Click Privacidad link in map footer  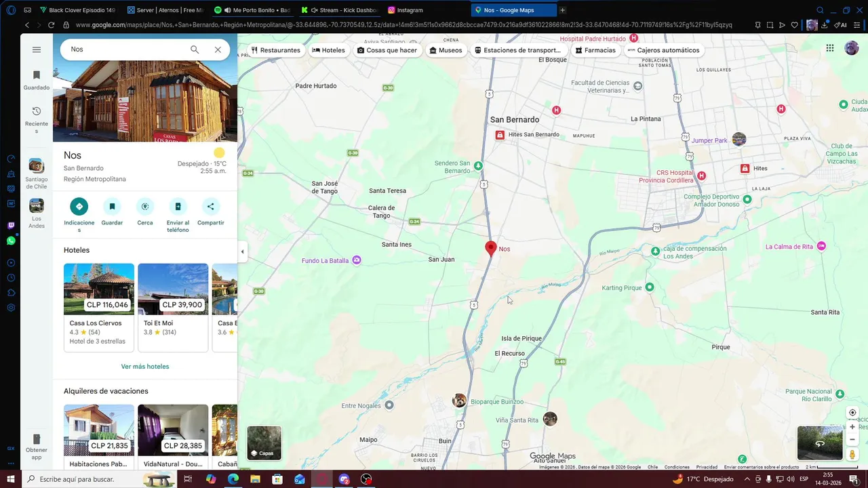pos(707,467)
